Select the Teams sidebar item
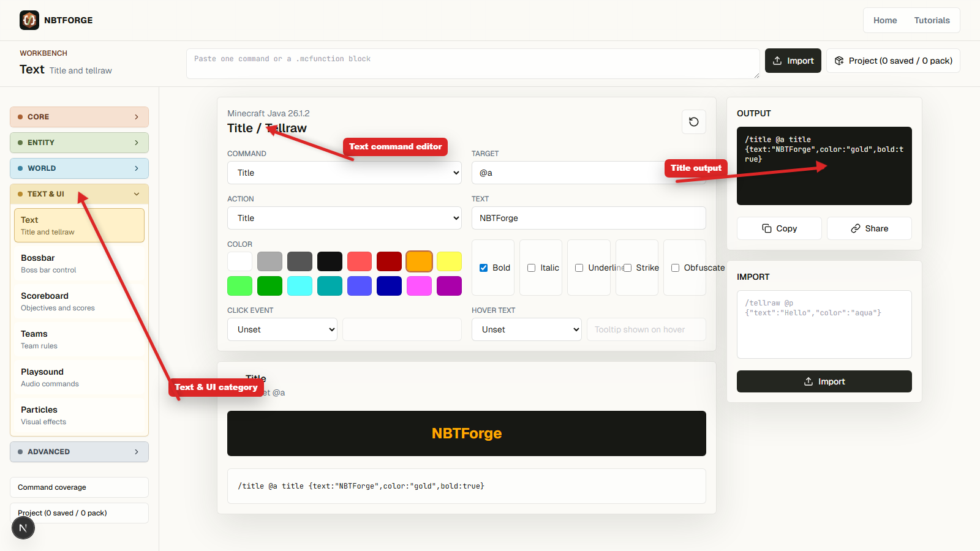The width and height of the screenshot is (980, 551). click(79, 339)
